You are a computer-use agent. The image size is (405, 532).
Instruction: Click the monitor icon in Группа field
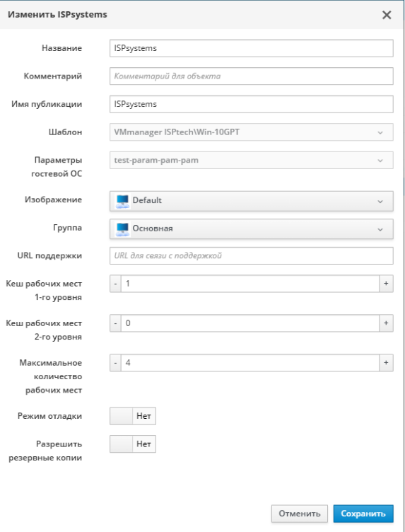tap(122, 229)
